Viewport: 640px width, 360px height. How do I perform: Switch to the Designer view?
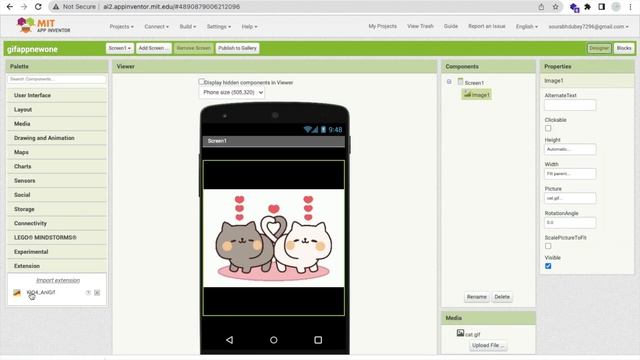pyautogui.click(x=599, y=48)
